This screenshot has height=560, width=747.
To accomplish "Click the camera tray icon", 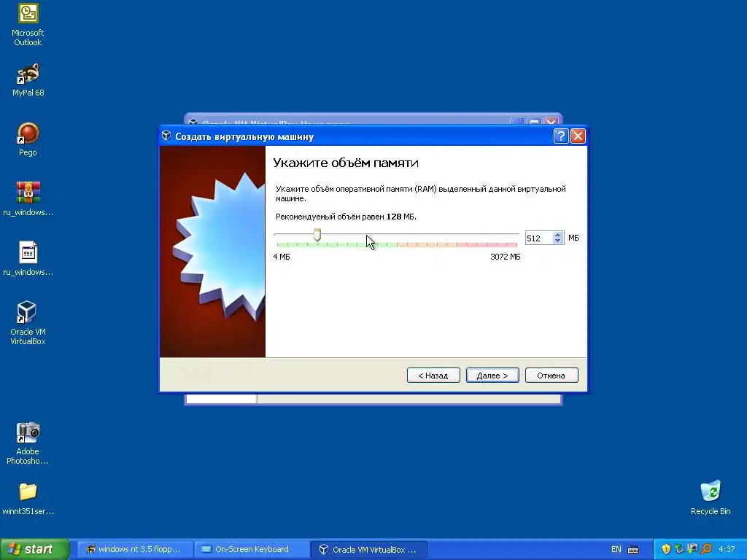I will (x=693, y=549).
